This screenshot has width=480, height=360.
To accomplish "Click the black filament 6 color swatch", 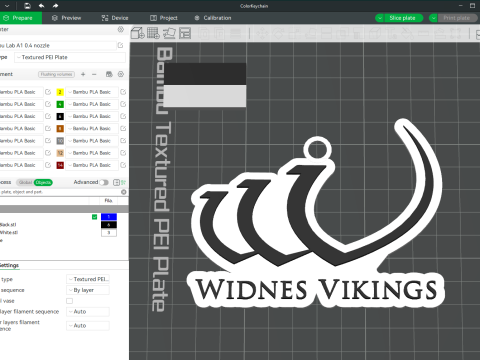I will 60,116.
